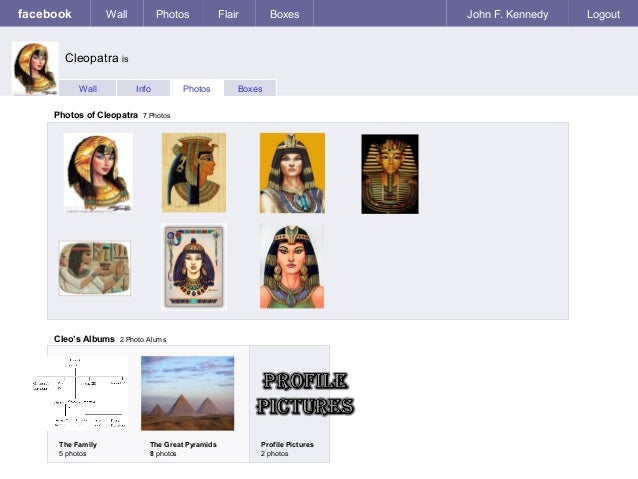This screenshot has width=638, height=479.
Task: Click the Cleopatra profile name text
Action: click(x=92, y=58)
